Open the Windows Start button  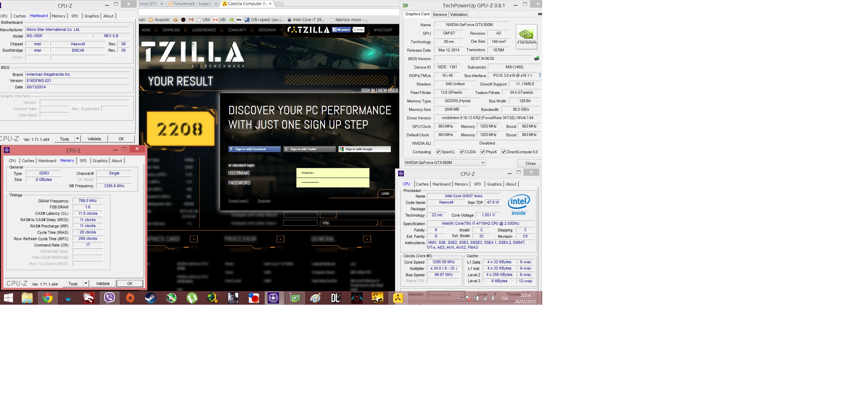(x=8, y=298)
